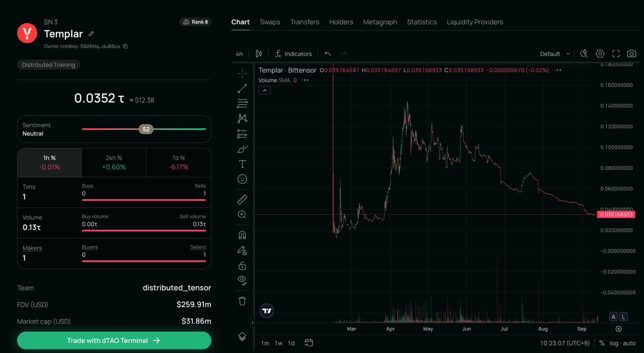Open the candlestick chart style selector
Screen dimensions: 644x353
tap(259, 54)
